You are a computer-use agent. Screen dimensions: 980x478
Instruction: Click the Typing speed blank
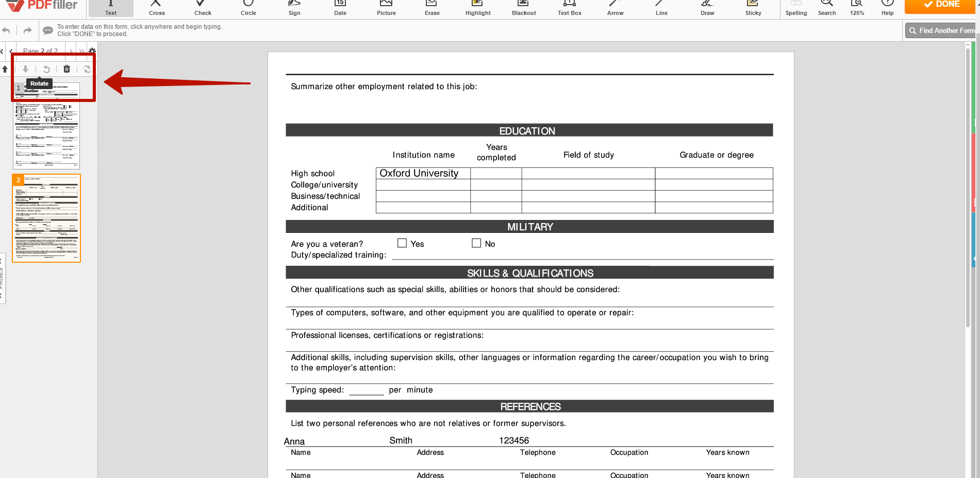coord(367,390)
